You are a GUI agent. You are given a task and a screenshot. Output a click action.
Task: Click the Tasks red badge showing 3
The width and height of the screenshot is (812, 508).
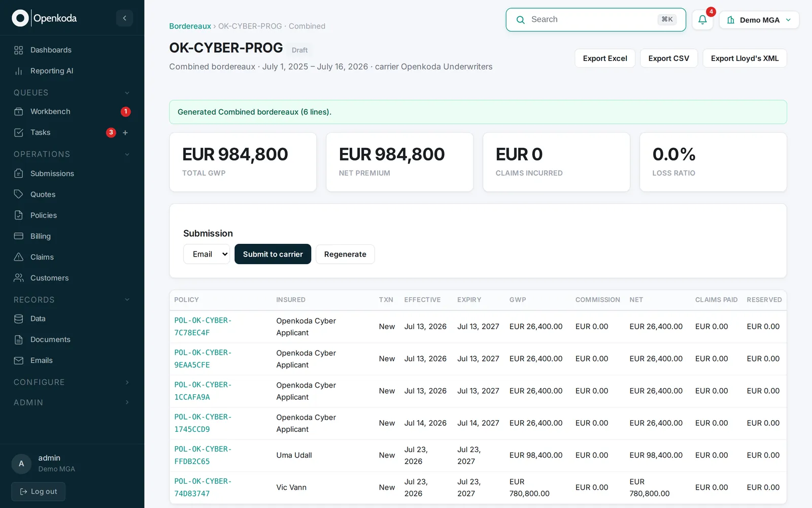[111, 132]
